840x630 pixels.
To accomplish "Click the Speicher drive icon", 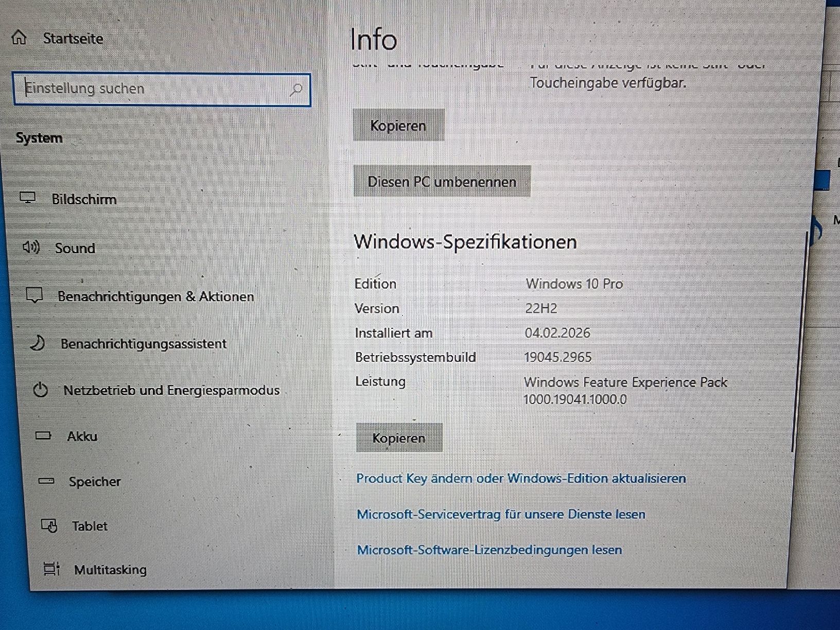I will pyautogui.click(x=46, y=481).
